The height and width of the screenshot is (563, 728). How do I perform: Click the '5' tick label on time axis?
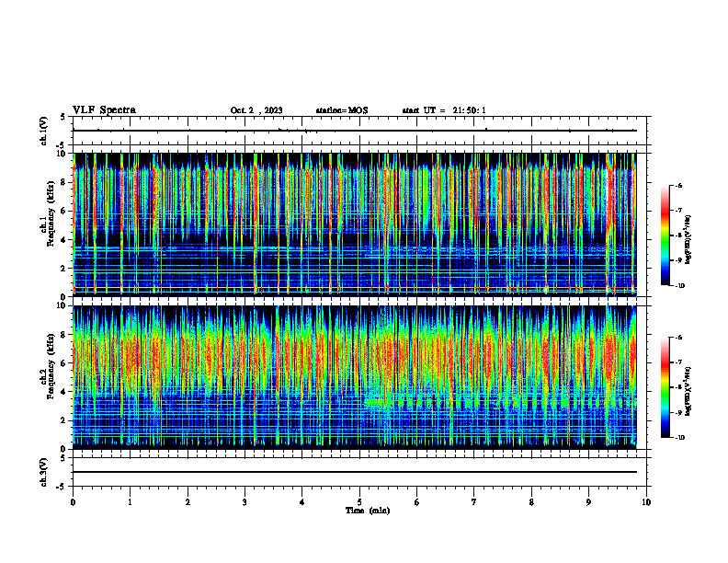tap(359, 502)
